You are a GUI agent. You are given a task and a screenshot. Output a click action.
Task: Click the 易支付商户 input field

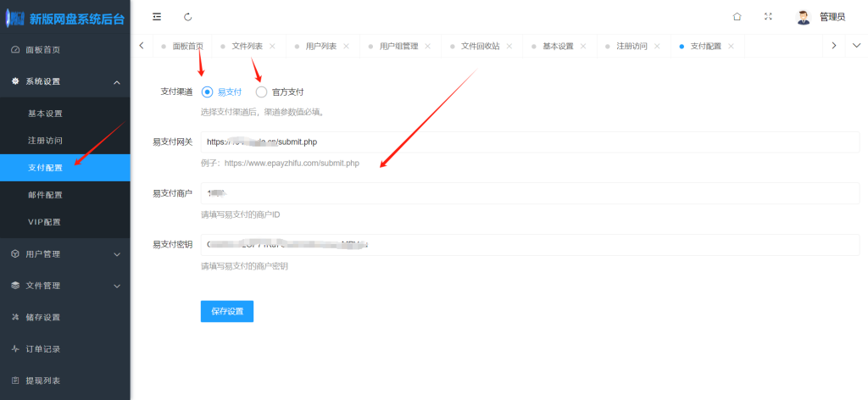click(x=530, y=193)
